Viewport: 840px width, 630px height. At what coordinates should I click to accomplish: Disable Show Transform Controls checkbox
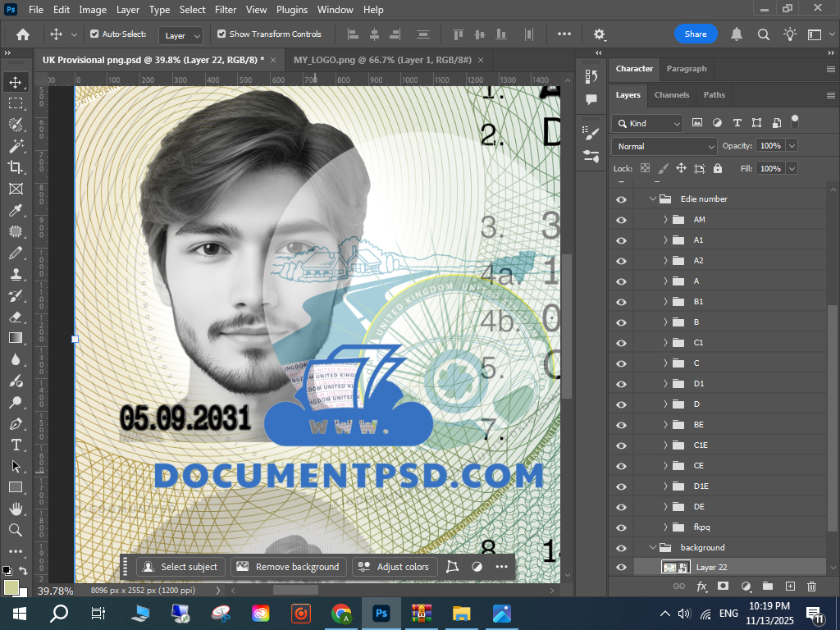pyautogui.click(x=221, y=34)
